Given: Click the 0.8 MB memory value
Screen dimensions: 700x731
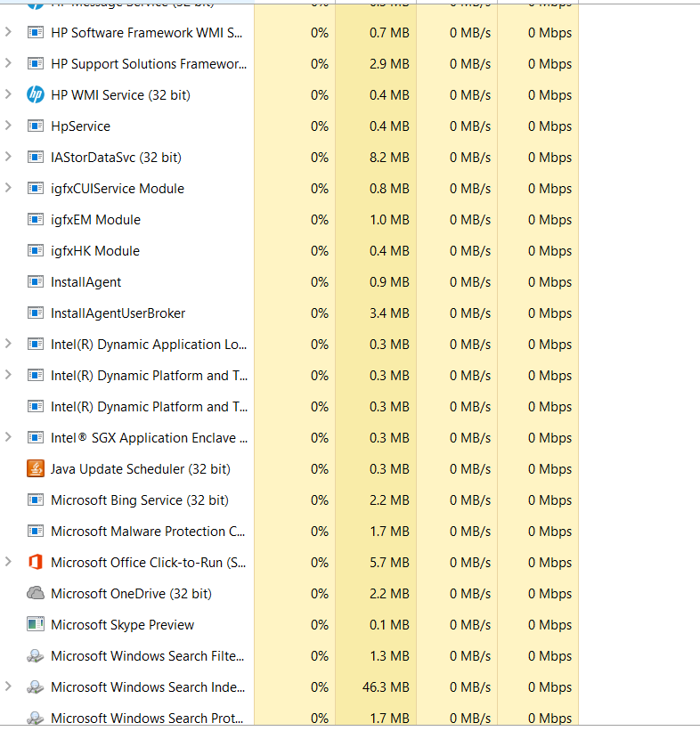Looking at the screenshot, I should [389, 189].
